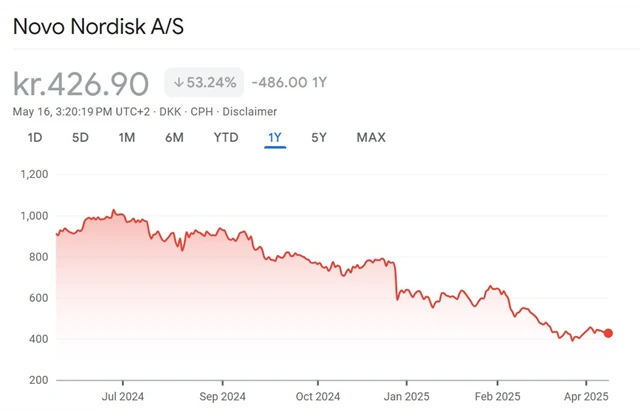Show the MAX price history
The height and width of the screenshot is (420, 640).
371,138
